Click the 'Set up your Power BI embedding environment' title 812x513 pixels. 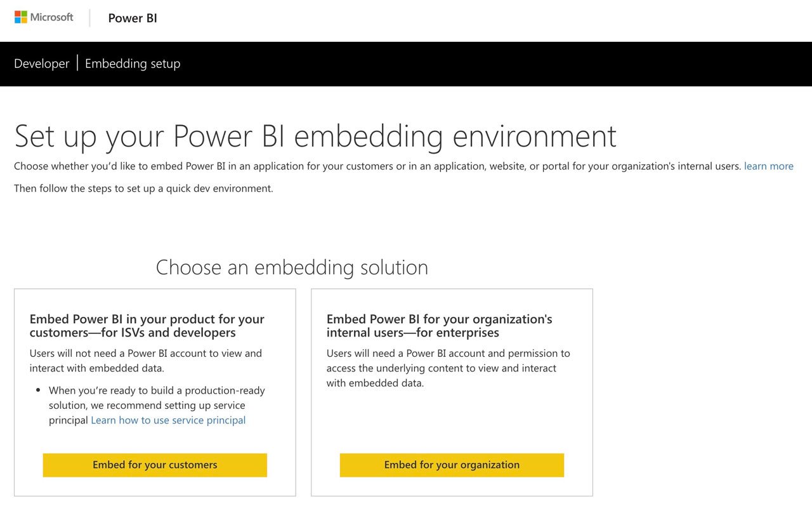pyautogui.click(x=315, y=136)
